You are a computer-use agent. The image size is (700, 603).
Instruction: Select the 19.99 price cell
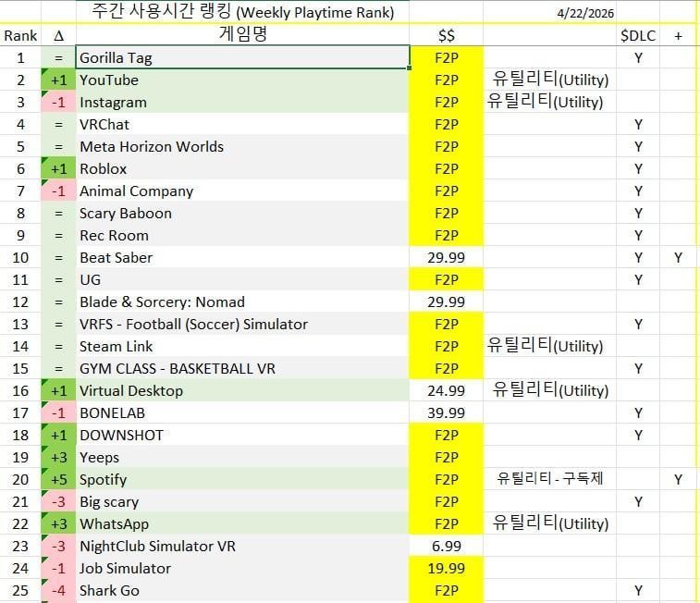(x=446, y=568)
